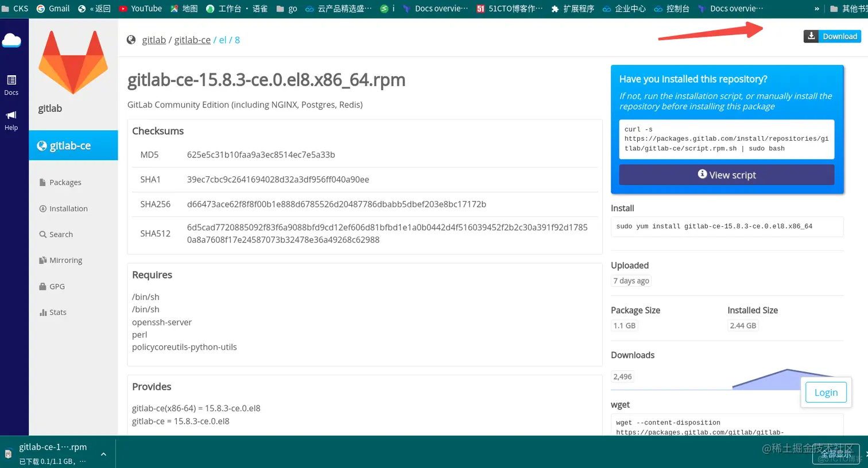Open the Packages menu item
The height and width of the screenshot is (468, 868).
point(60,182)
